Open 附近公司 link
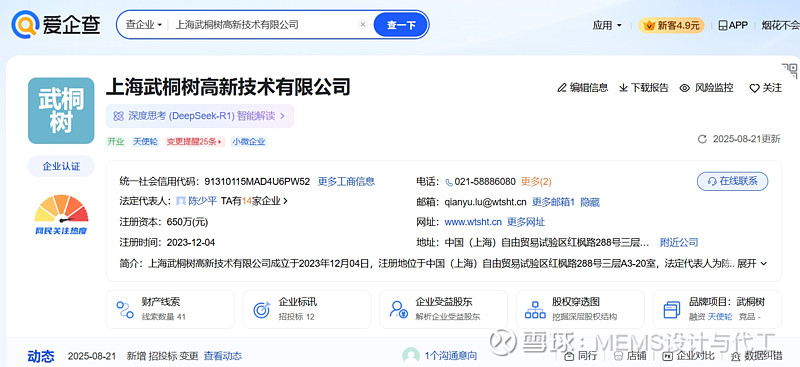 [679, 242]
